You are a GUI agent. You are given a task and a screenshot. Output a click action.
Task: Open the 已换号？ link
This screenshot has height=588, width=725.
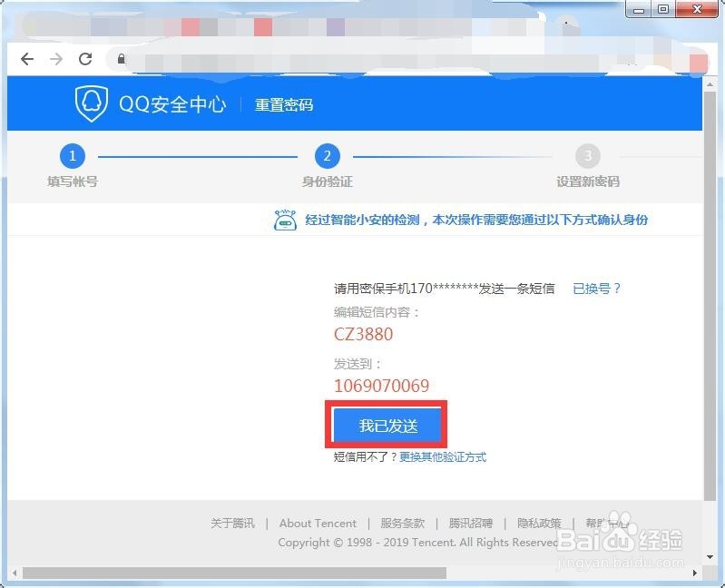click(596, 289)
